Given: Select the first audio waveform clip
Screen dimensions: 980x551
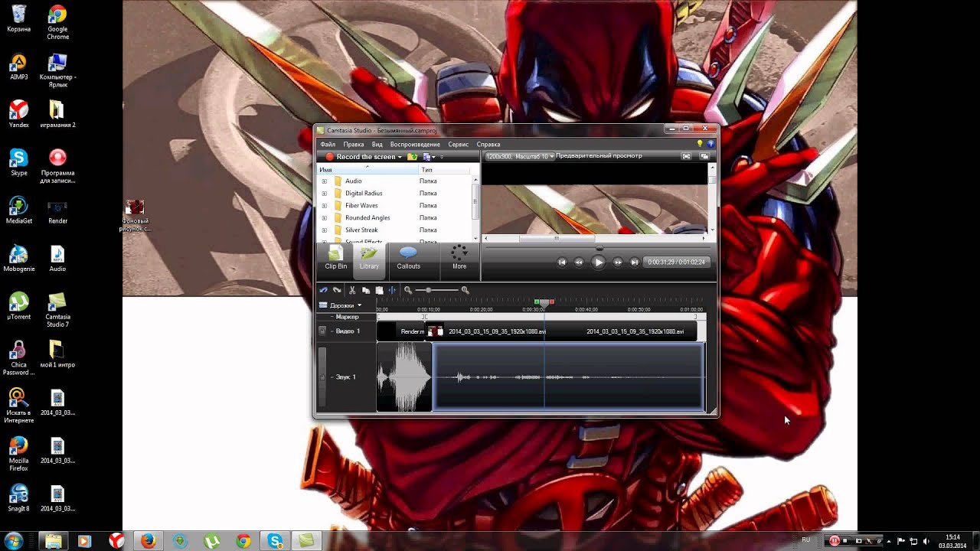Looking at the screenshot, I should (404, 377).
